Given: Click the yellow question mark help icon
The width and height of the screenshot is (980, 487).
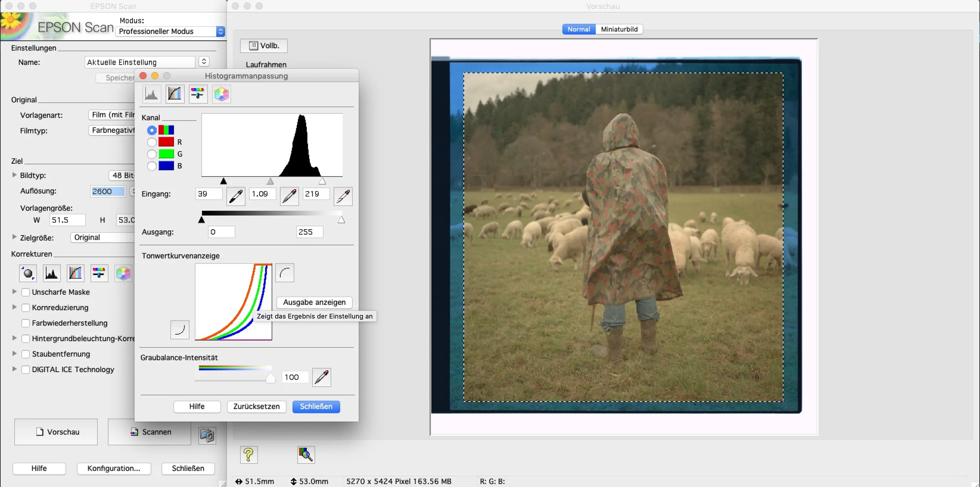Looking at the screenshot, I should [x=249, y=454].
